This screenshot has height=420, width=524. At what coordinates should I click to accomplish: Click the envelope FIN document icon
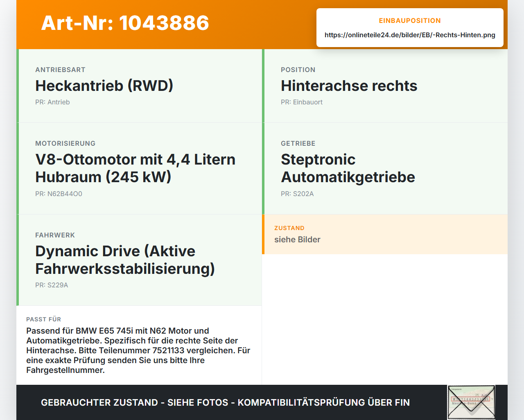click(x=471, y=402)
